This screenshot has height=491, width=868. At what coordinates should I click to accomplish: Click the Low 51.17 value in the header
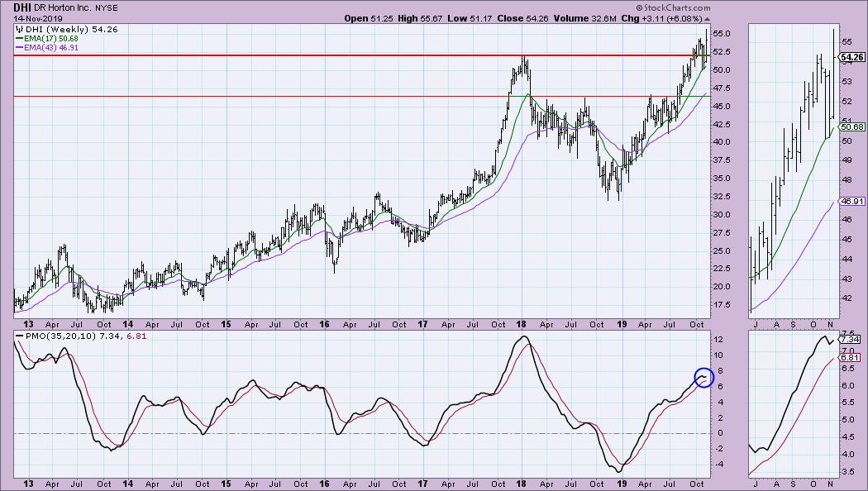tap(470, 18)
